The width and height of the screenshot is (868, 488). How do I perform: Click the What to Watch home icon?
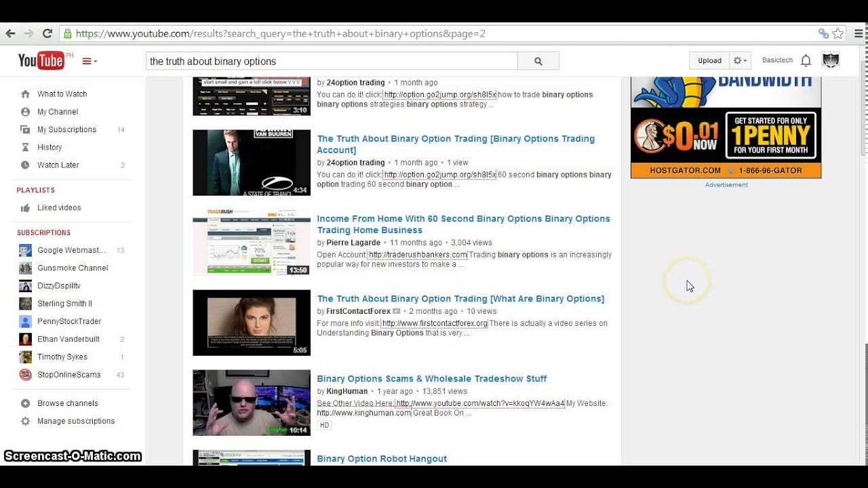pyautogui.click(x=25, y=94)
